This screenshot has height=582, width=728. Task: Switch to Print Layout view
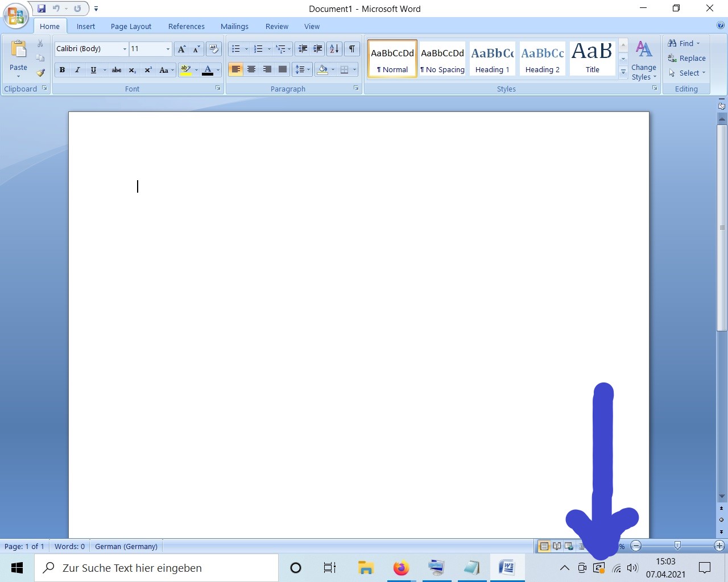click(x=544, y=546)
